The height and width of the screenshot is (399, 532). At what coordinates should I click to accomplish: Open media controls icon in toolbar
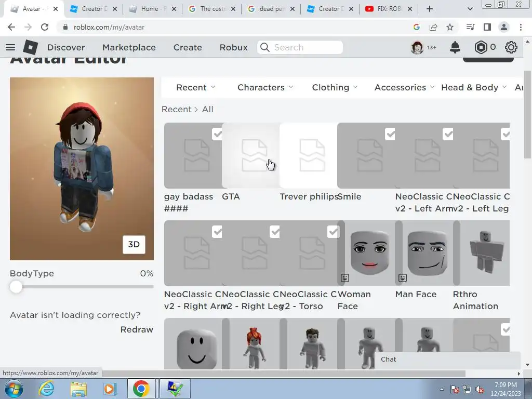click(470, 27)
